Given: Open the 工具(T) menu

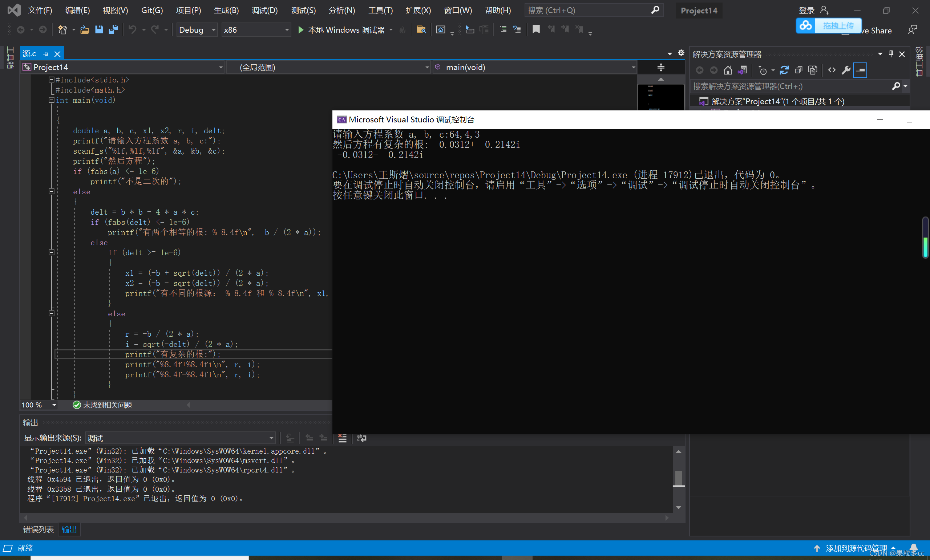Looking at the screenshot, I should (x=380, y=10).
